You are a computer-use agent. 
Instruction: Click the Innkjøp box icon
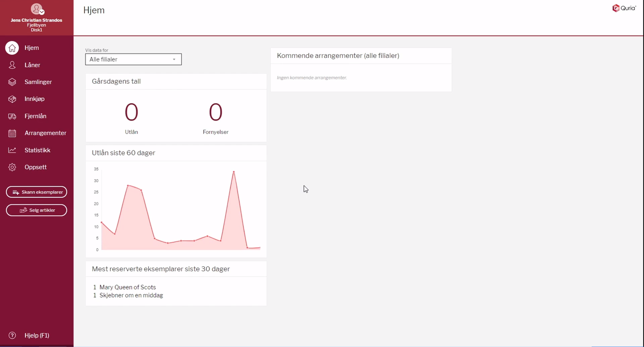click(x=12, y=99)
